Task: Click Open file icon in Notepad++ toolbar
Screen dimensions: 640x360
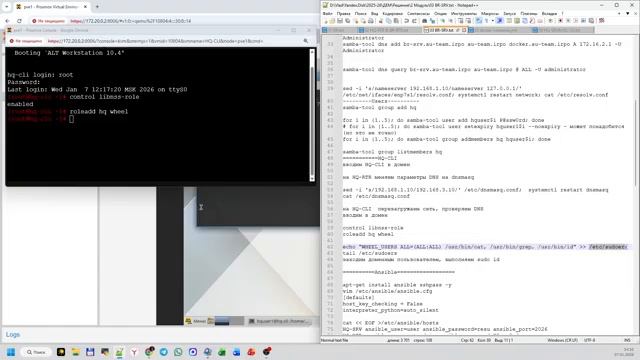Action: pos(332,20)
